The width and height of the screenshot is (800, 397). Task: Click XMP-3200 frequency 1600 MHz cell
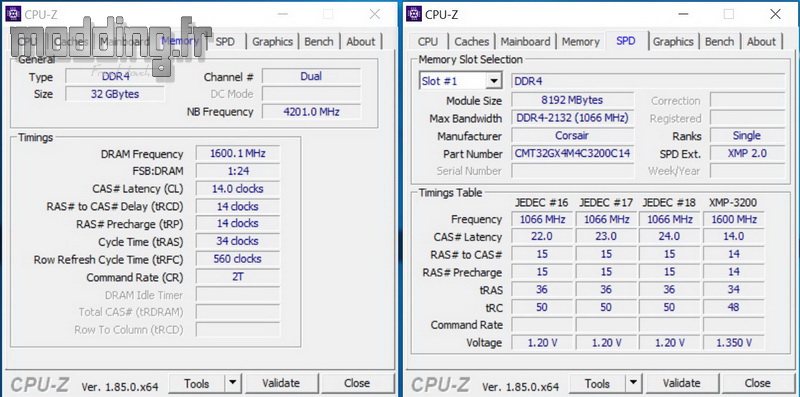[734, 219]
